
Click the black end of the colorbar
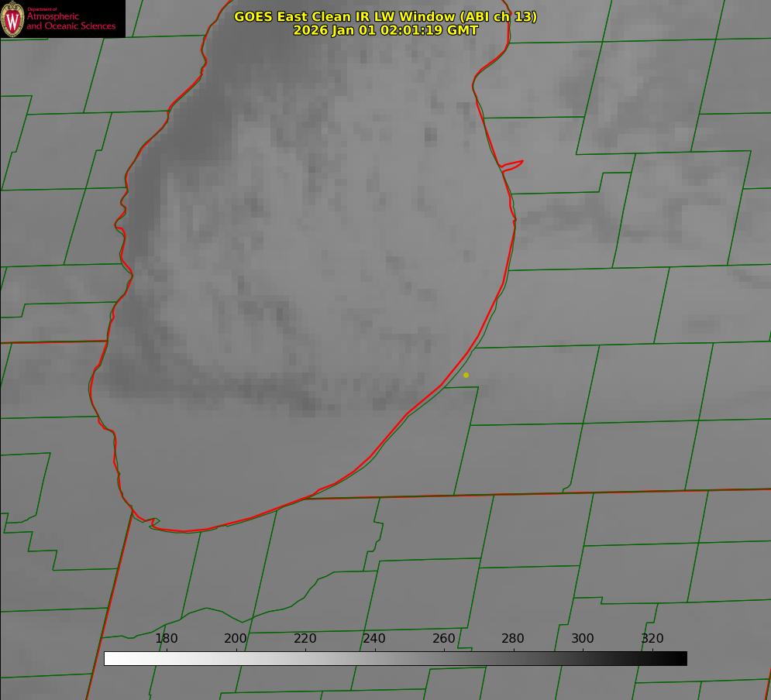(680, 658)
